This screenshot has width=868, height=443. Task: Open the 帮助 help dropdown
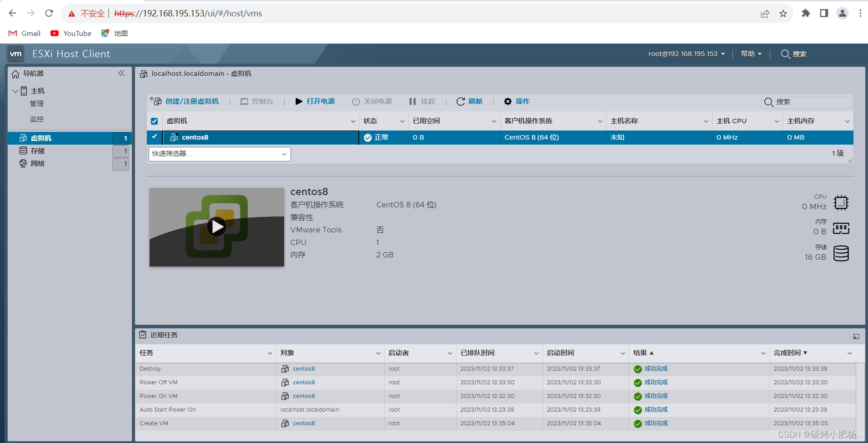(x=751, y=54)
